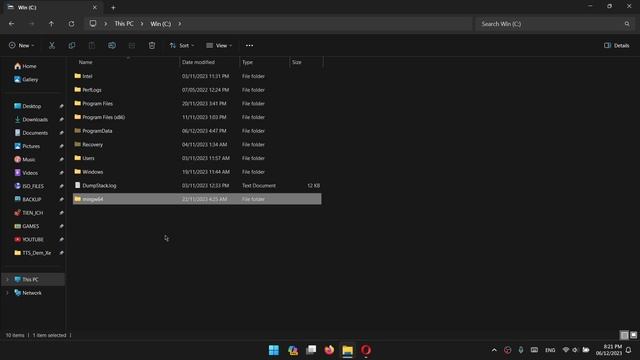Viewport: 640px width, 360px height.
Task: Sort by the Size column header
Action: 306,62
